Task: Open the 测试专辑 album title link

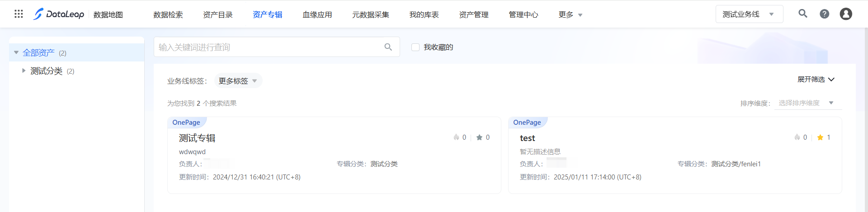Action: click(x=197, y=138)
